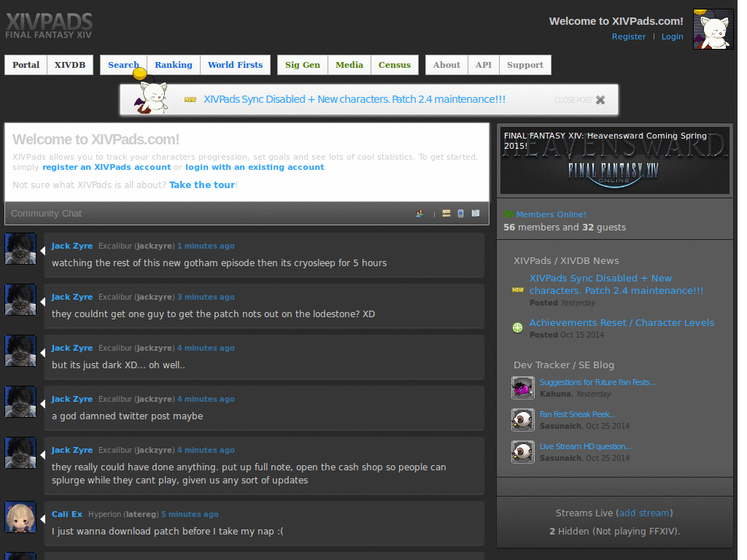Open the World Firsts tab
The height and width of the screenshot is (560, 747).
(x=236, y=65)
